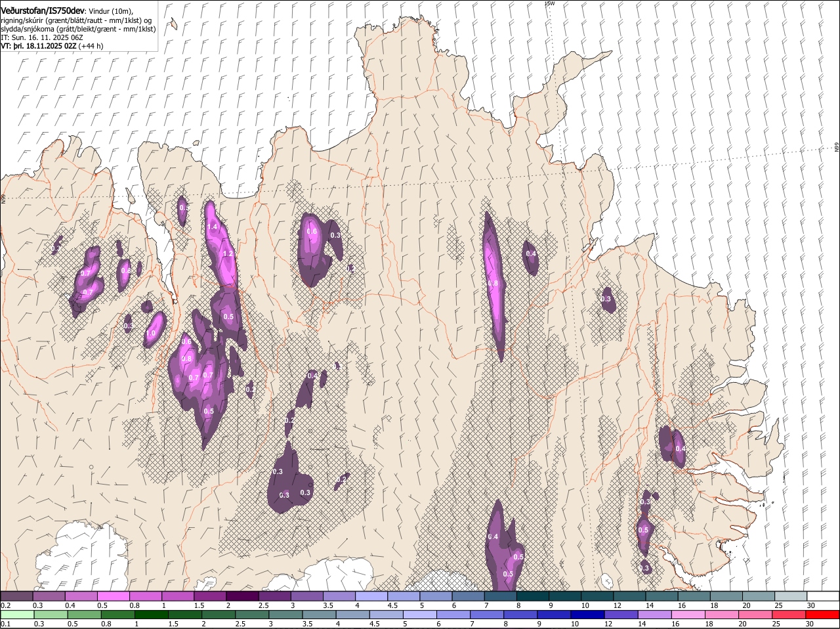Viewport: 840px width, 629px height.
Task: Click the crimson 25 swatch in lower legend
Action: [x=789, y=615]
